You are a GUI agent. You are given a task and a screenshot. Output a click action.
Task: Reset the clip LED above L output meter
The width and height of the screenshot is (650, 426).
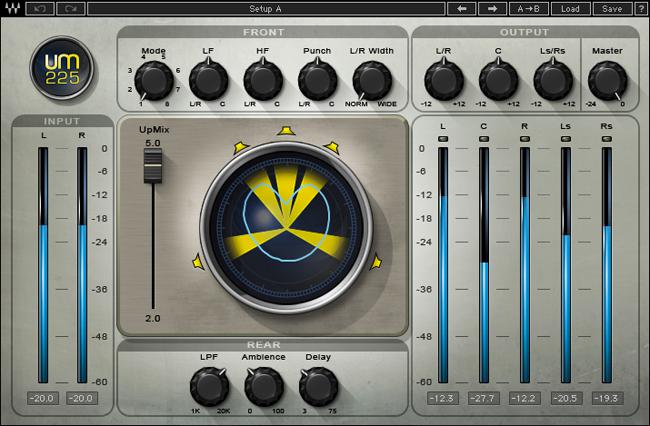[x=443, y=139]
